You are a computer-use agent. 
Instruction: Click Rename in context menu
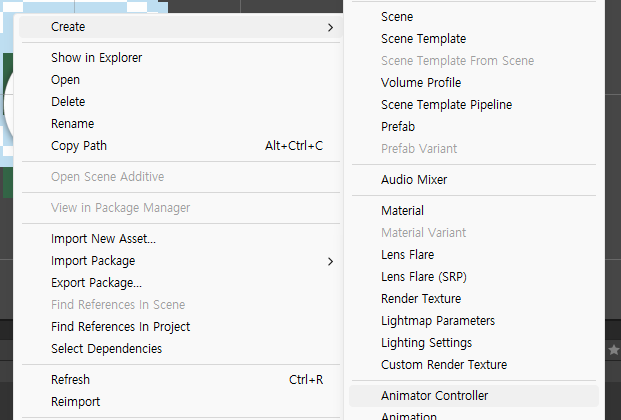pyautogui.click(x=72, y=124)
